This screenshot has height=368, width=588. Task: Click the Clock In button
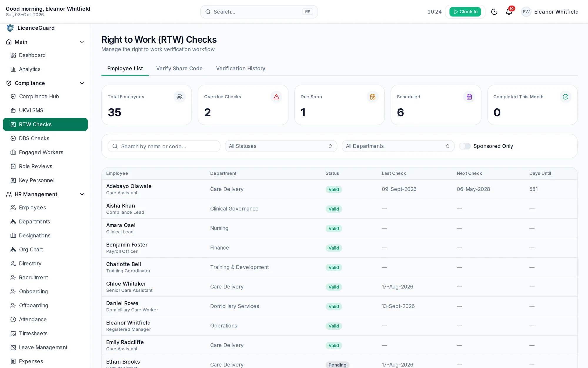coord(465,12)
